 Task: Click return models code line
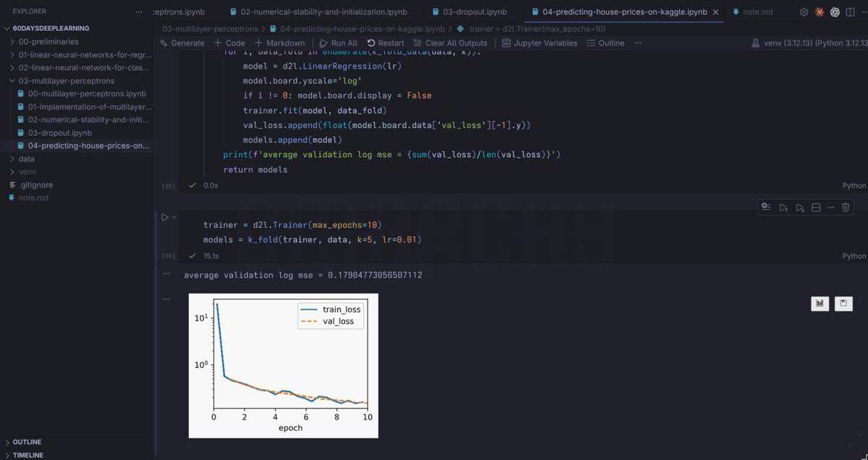tap(255, 170)
